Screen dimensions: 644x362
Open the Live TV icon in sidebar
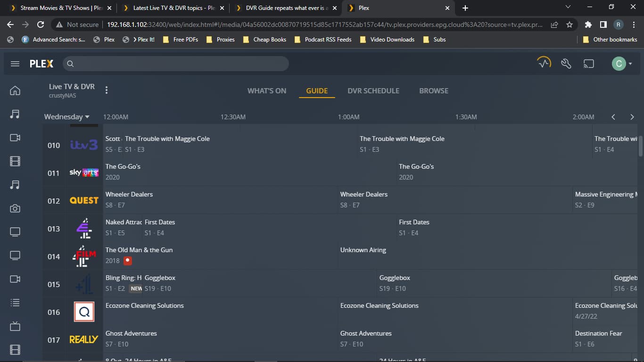point(15,326)
